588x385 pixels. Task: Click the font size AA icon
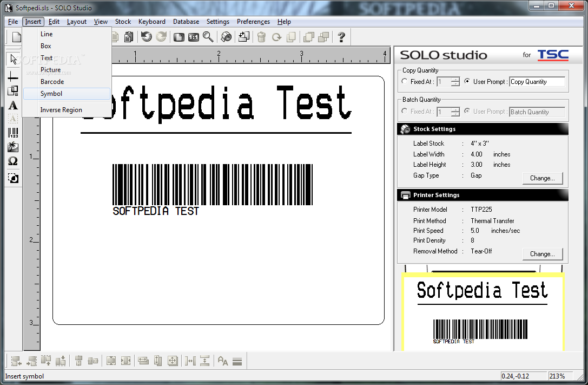click(x=223, y=361)
